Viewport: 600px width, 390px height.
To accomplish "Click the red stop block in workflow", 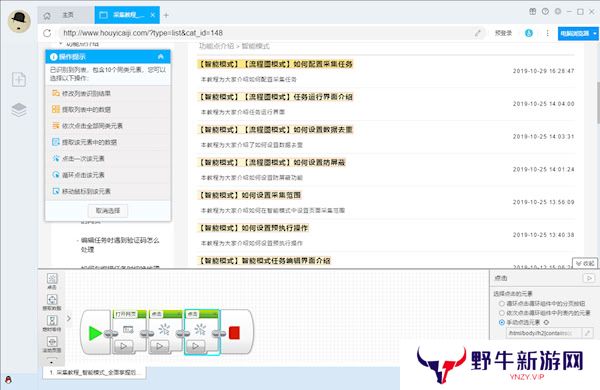I will 234,333.
